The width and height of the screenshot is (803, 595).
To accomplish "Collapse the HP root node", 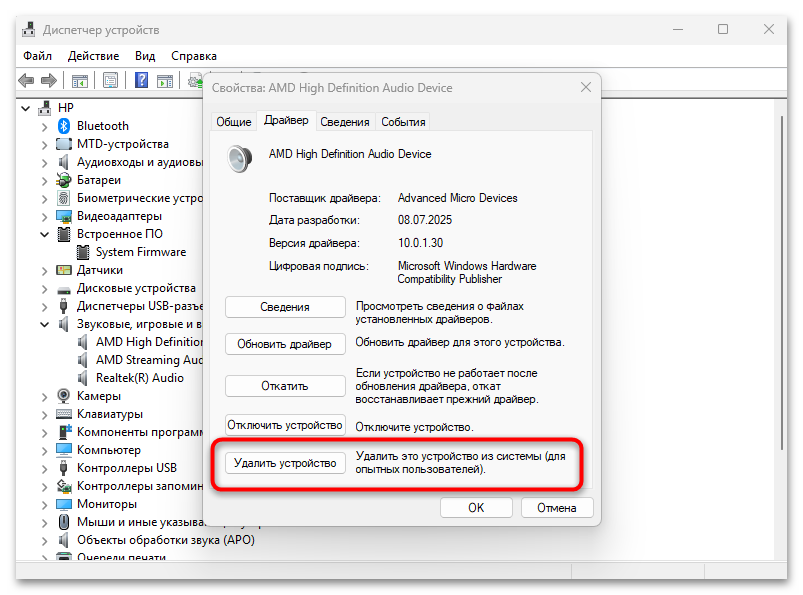I will point(26,109).
